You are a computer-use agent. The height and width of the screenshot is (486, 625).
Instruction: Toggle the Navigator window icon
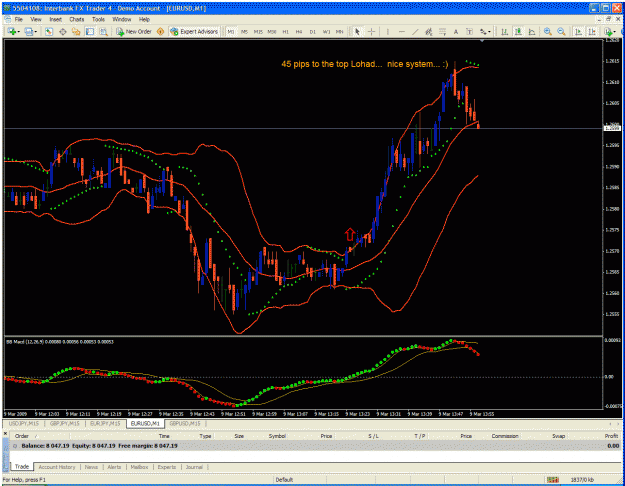(x=76, y=31)
